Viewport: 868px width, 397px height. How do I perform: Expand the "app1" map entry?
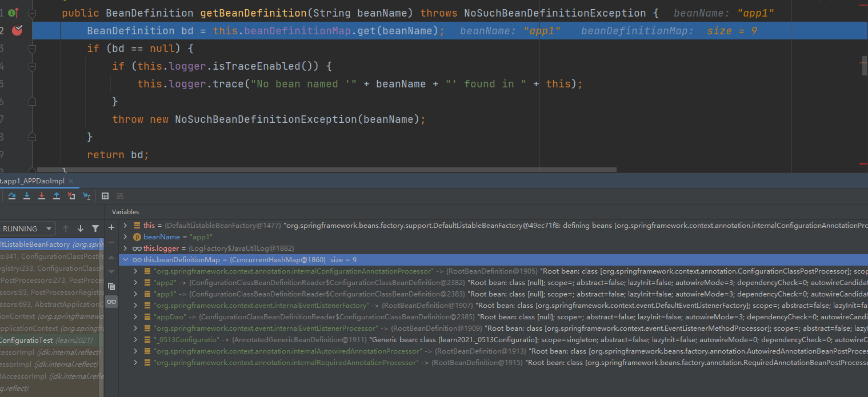point(135,294)
